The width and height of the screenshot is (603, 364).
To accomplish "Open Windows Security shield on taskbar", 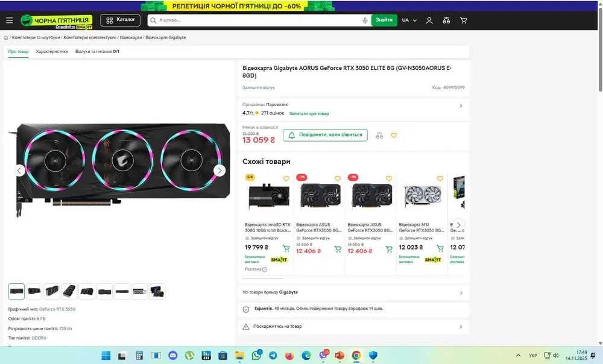I will 373,355.
